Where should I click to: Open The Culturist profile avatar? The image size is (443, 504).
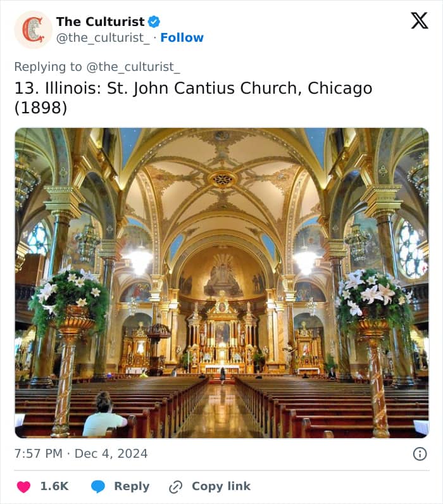pos(33,30)
